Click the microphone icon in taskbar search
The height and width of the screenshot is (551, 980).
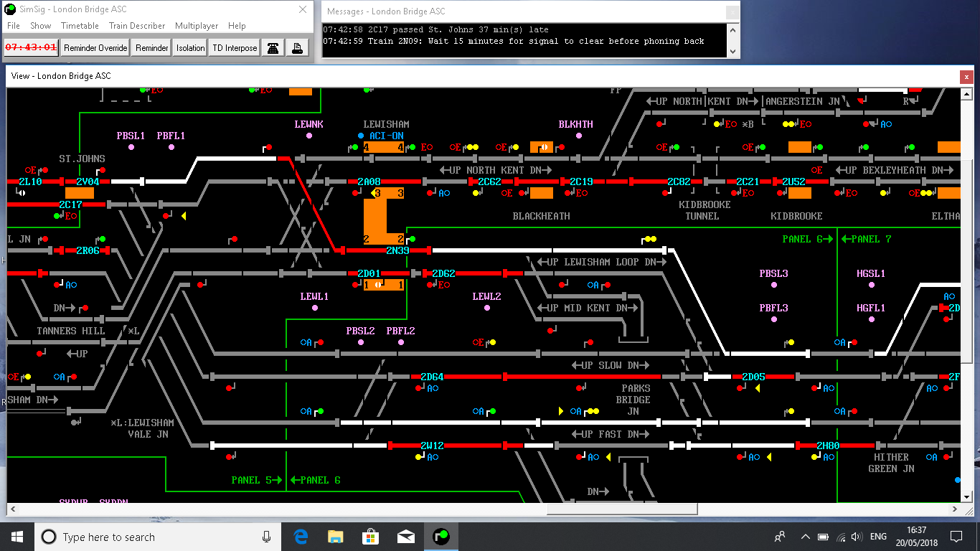[x=267, y=537]
